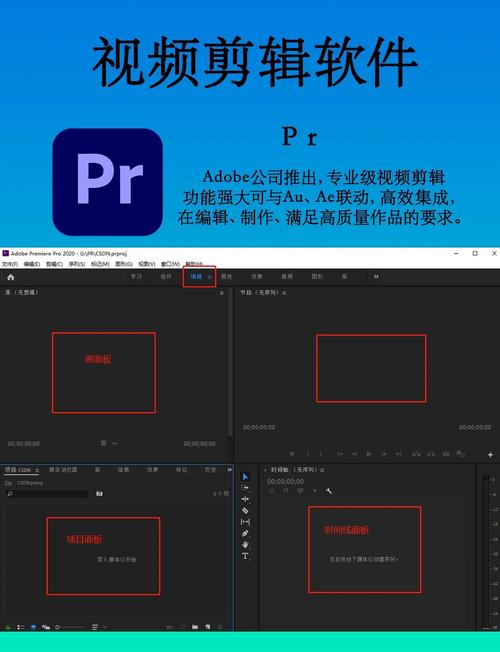Open the 历史 panel tab
The image size is (500, 652).
click(x=210, y=470)
